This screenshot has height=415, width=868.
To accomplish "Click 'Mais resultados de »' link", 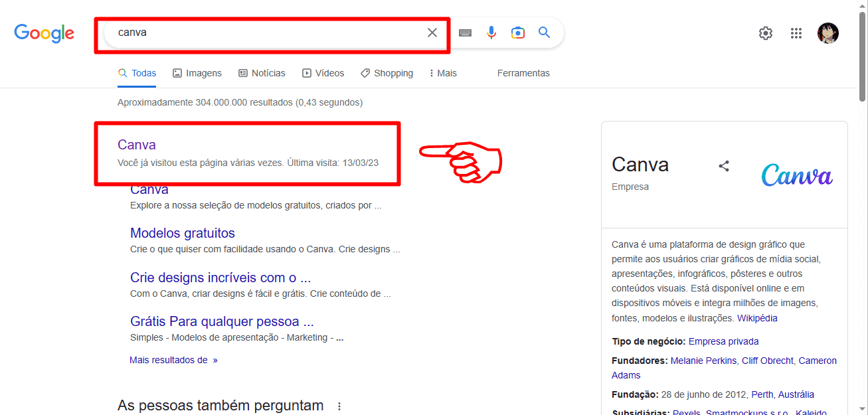I will [173, 360].
